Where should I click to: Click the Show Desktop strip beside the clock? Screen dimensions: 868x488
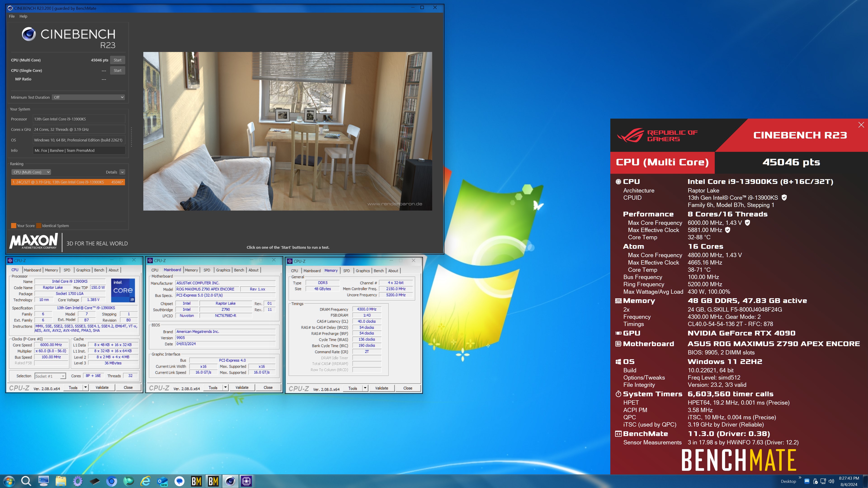pyautogui.click(x=865, y=481)
